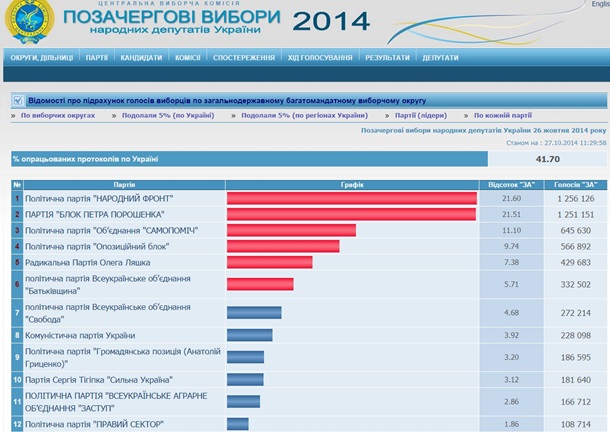Open the По виборчих округах link
The width and height of the screenshot is (610, 432).
(x=58, y=116)
